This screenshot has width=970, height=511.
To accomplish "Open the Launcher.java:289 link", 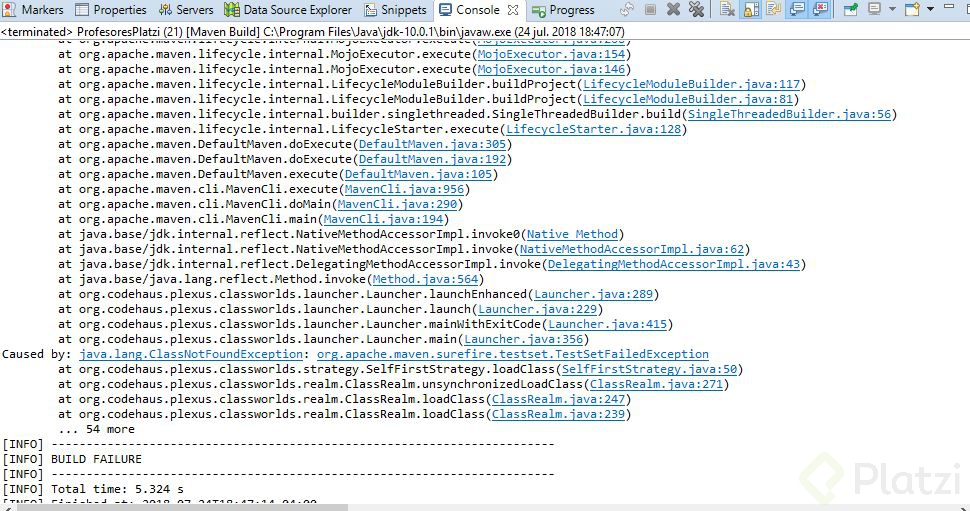I will coord(593,294).
